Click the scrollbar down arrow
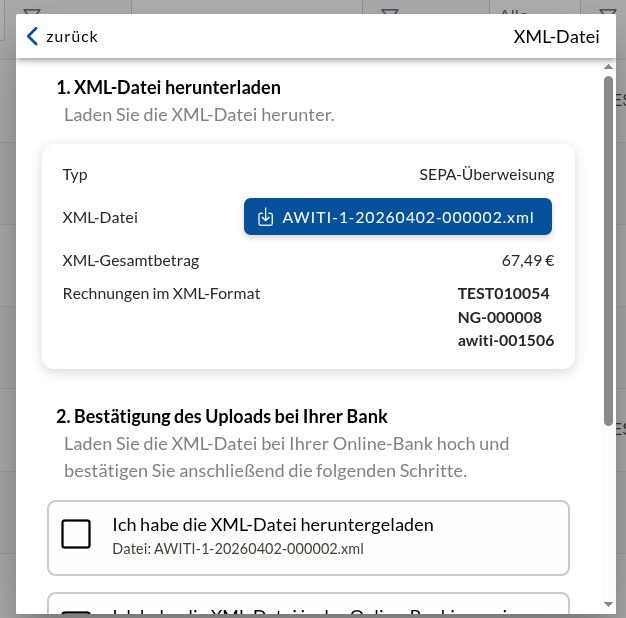Image resolution: width=626 pixels, height=618 pixels. [x=608, y=604]
